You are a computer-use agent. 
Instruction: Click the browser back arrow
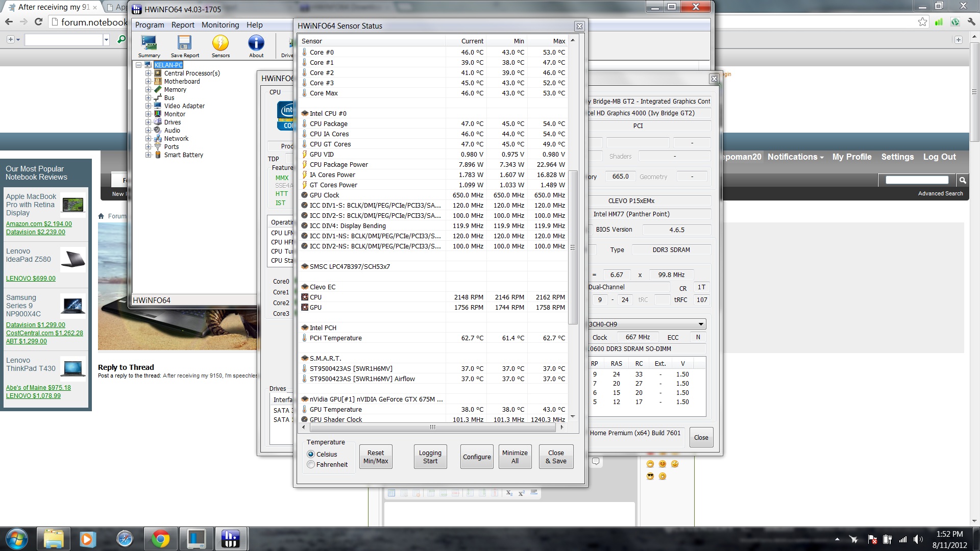9,22
